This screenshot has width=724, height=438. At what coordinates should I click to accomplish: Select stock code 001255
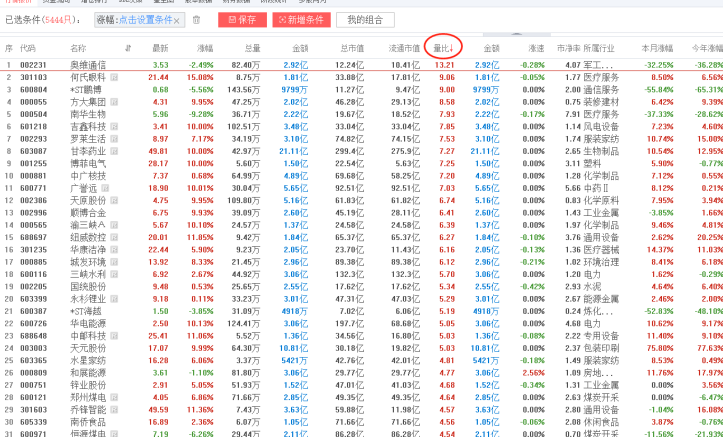point(33,163)
